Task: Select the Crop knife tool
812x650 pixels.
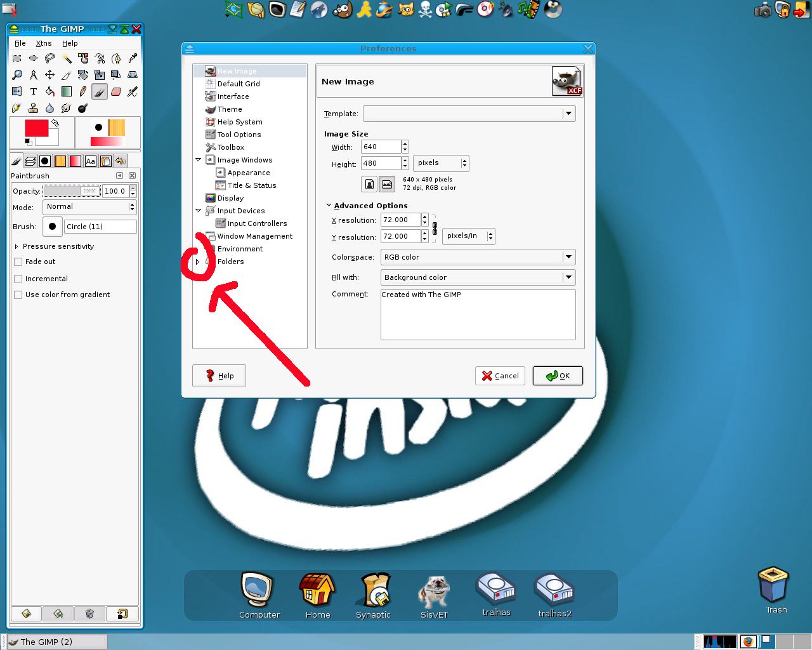Action: pyautogui.click(x=67, y=75)
